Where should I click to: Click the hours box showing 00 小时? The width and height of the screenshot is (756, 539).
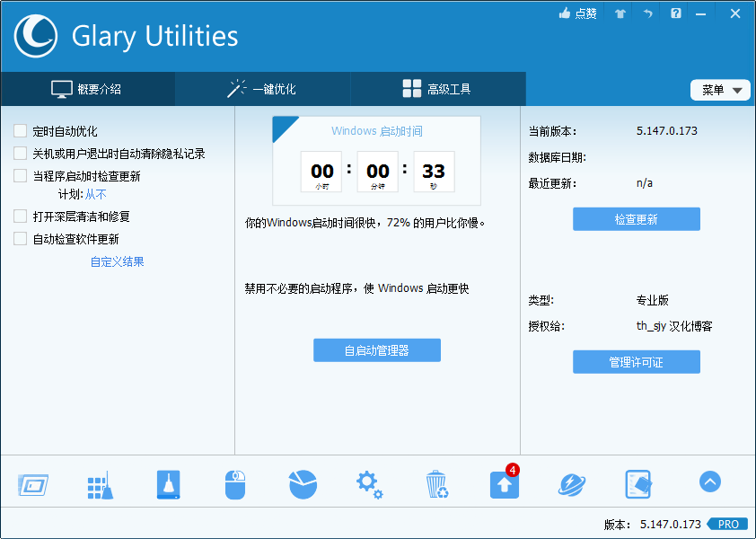pos(321,172)
